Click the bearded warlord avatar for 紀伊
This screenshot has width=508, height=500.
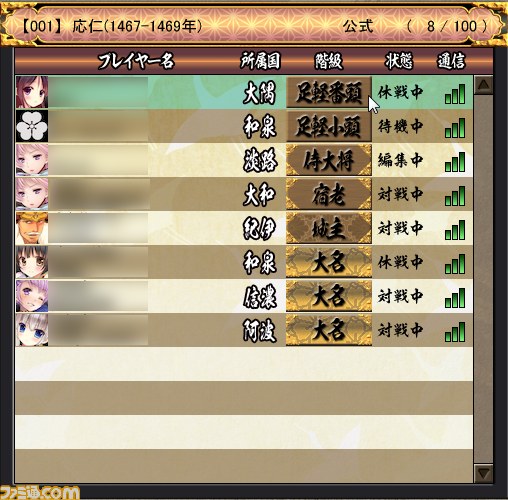[32, 228]
